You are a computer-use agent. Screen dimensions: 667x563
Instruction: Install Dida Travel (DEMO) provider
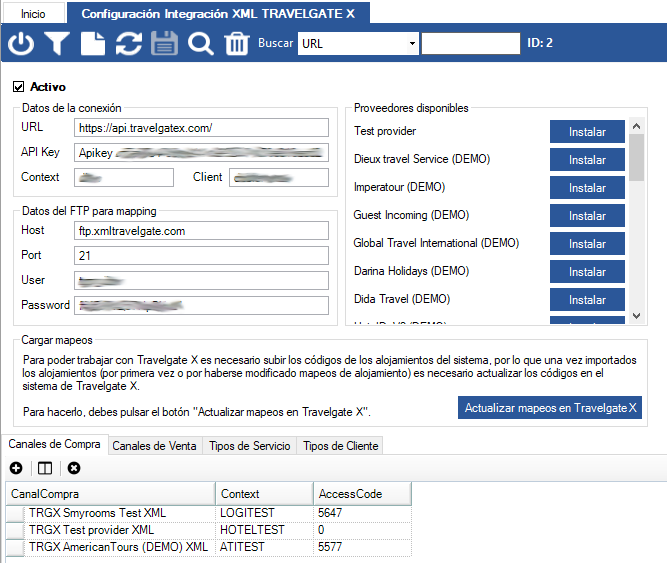587,300
